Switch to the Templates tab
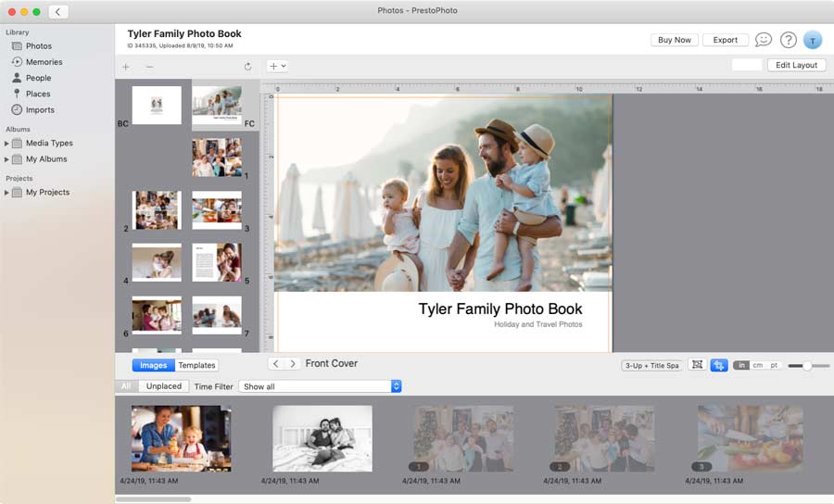834x504 pixels. 196,365
